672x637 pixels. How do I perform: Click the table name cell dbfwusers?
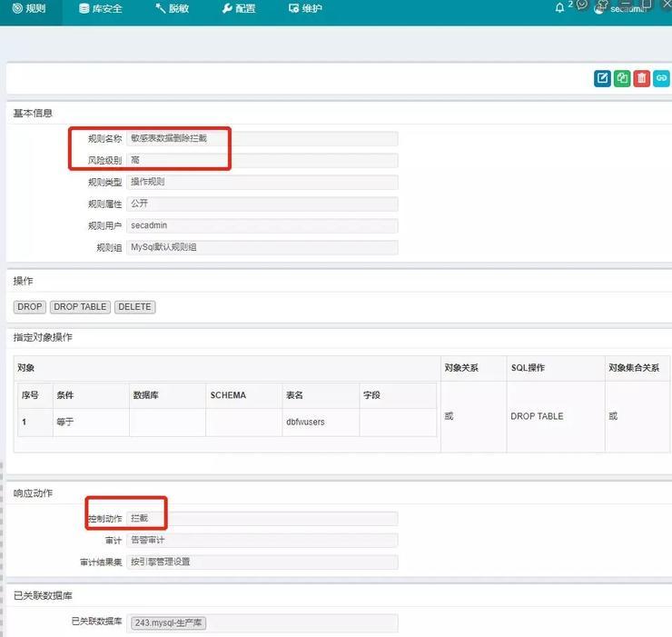point(321,423)
